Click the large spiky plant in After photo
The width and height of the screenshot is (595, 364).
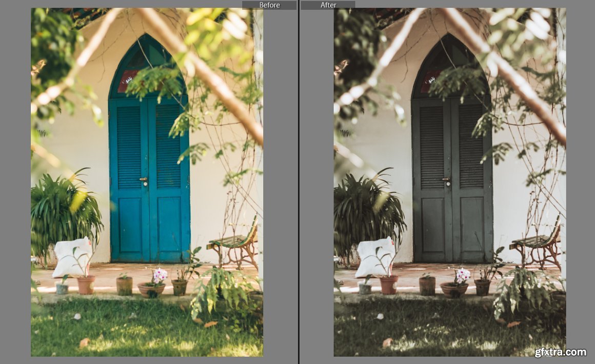(367, 210)
